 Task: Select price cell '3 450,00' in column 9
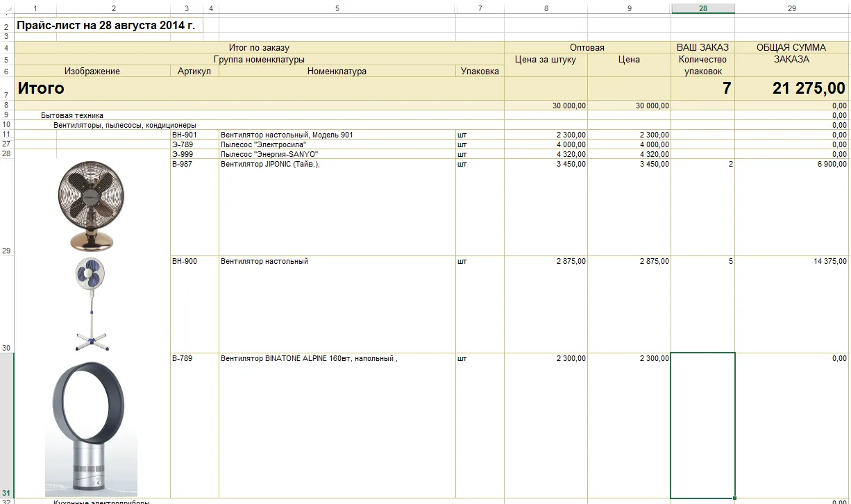[x=630, y=207]
